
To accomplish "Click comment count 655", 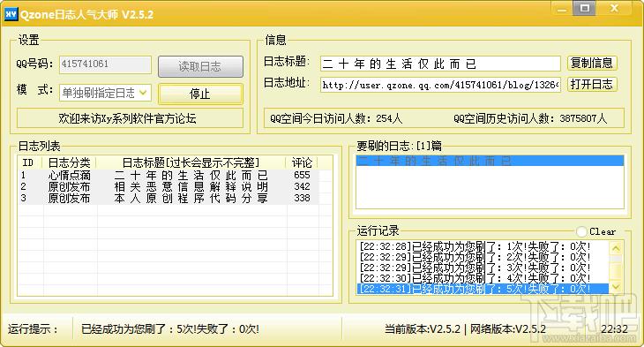I will coord(302,175).
